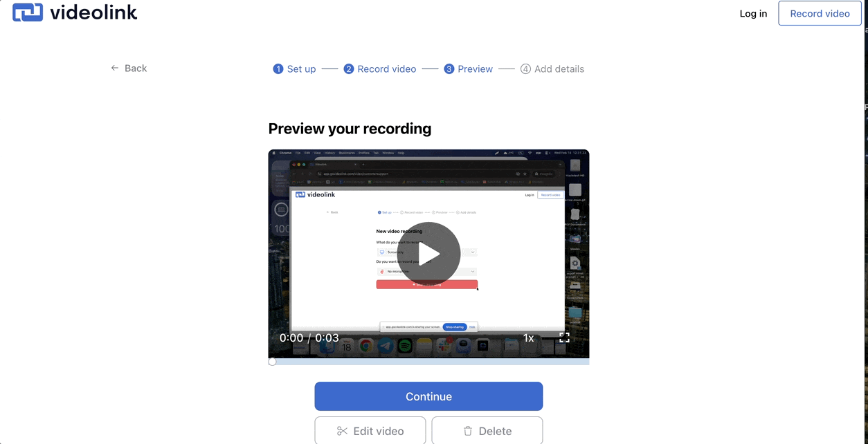Open the Add details step label
The image size is (868, 444).
(x=559, y=69)
